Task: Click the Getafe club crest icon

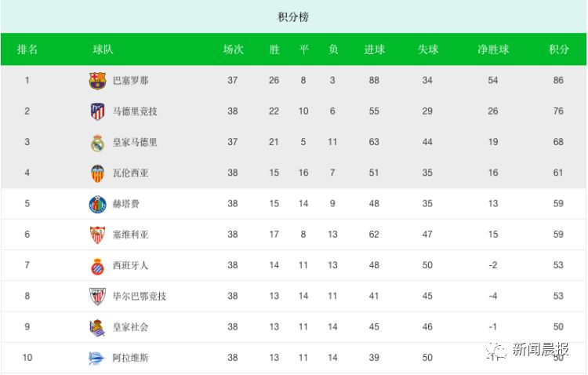Action: click(x=97, y=204)
